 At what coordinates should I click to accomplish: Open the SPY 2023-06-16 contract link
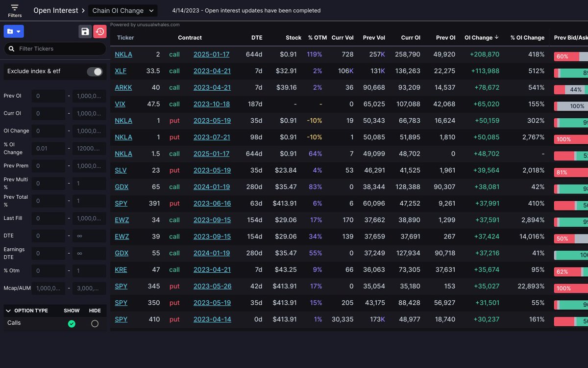[x=212, y=203]
